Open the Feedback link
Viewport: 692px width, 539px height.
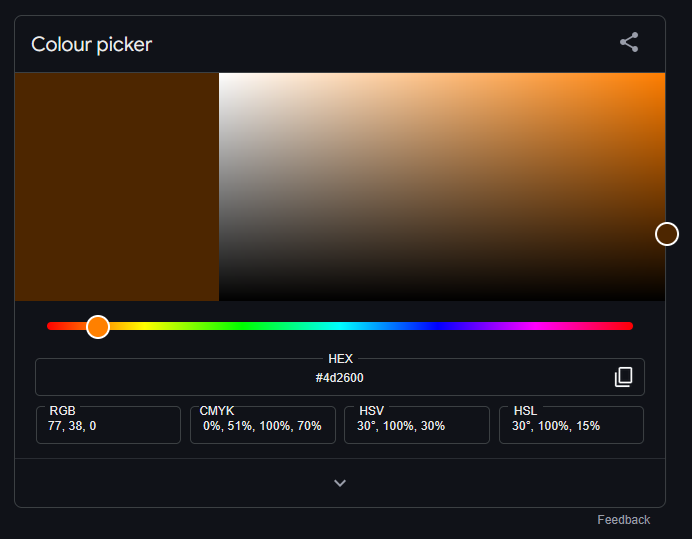(x=624, y=520)
